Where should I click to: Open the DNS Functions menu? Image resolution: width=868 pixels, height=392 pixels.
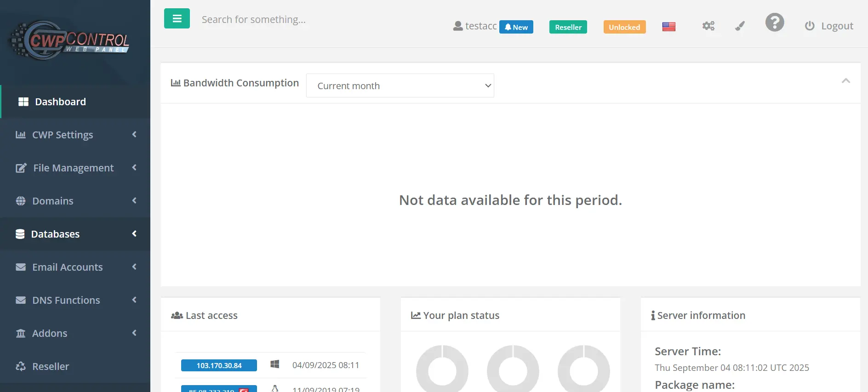pos(75,300)
